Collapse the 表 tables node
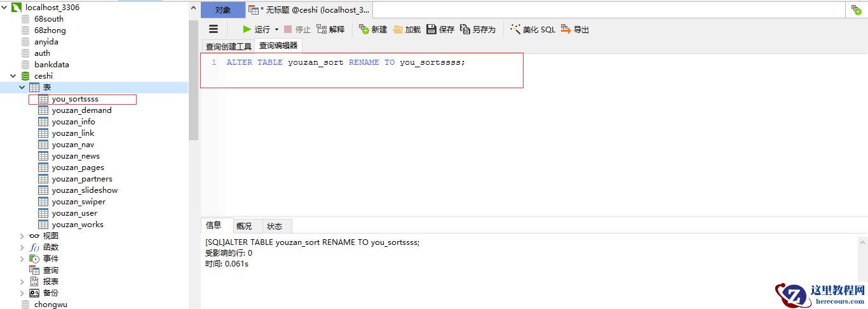Screen dimensions: 868x309 click(22, 87)
